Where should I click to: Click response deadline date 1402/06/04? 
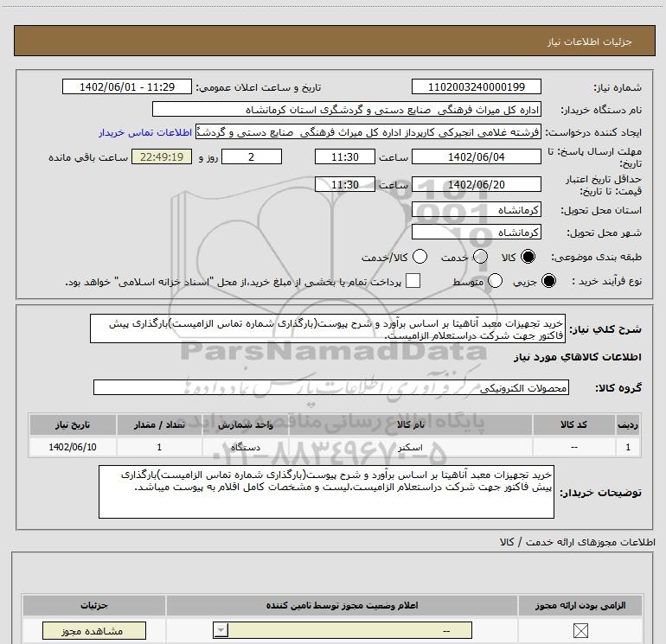point(476,156)
